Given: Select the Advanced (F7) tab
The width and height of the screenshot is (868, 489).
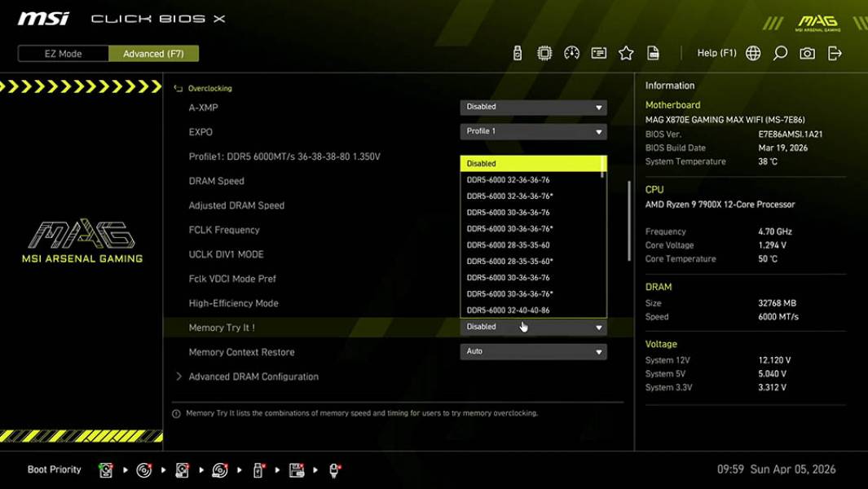Looking at the screenshot, I should [153, 53].
